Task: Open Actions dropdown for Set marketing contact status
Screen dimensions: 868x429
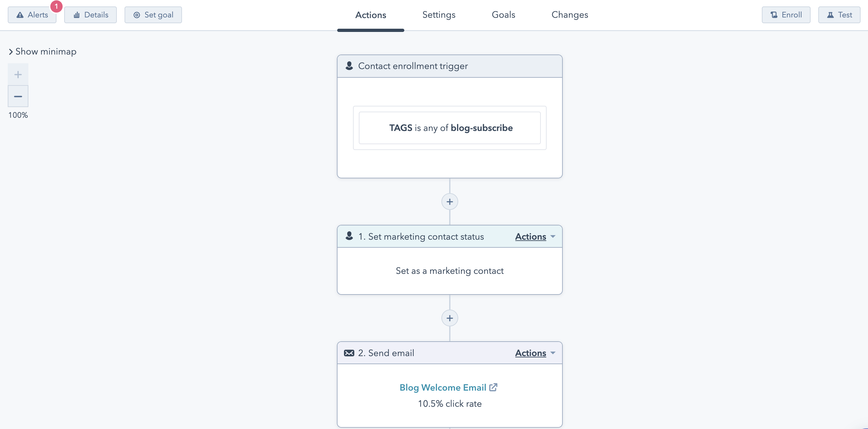Action: 535,237
